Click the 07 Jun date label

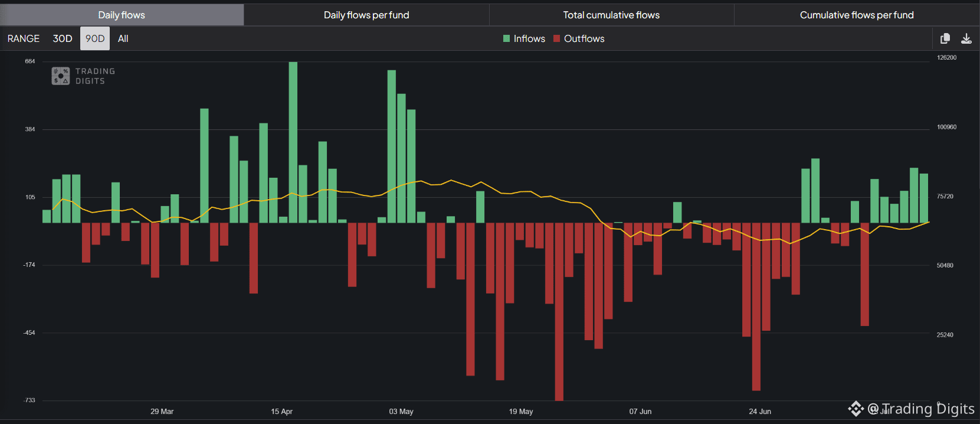coord(640,412)
